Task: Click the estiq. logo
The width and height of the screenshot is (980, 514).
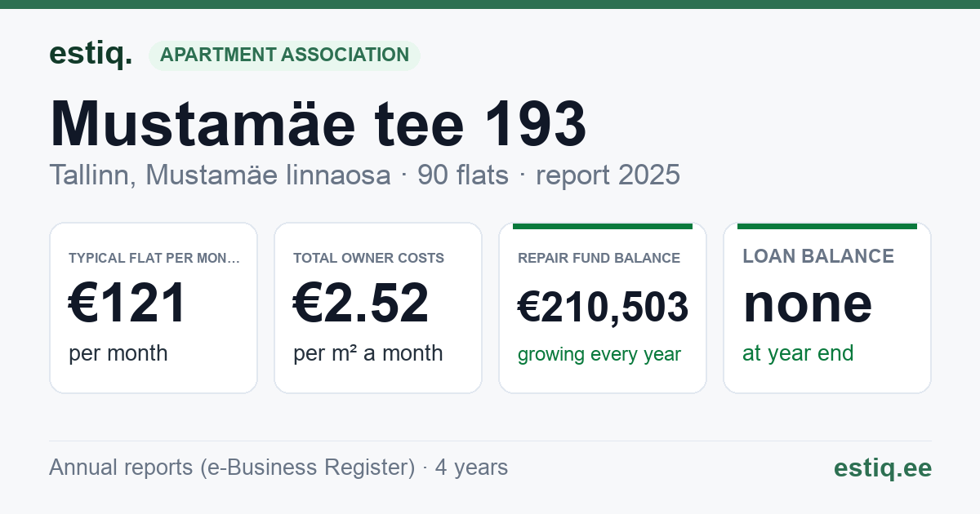Action: pos(91,54)
